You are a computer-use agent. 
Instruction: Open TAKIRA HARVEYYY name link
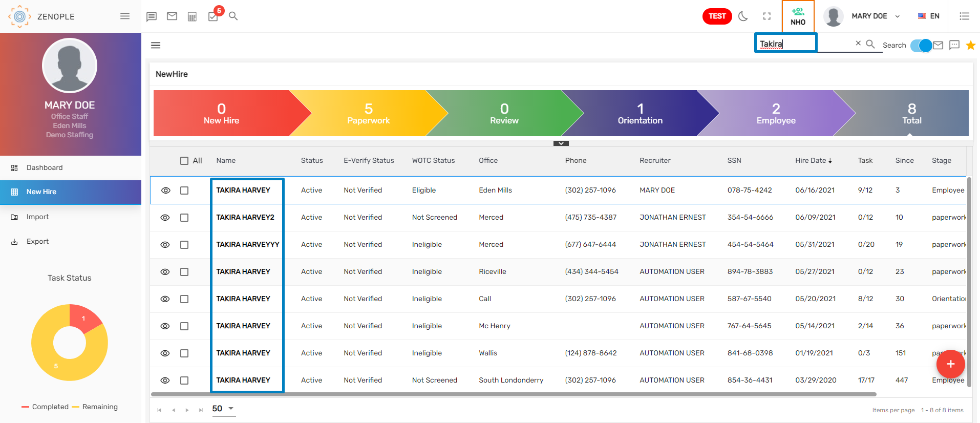pos(248,245)
